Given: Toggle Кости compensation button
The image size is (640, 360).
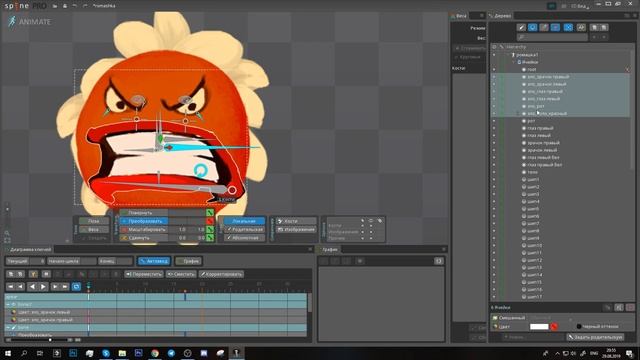Looking at the screenshot, I should 296,221.
